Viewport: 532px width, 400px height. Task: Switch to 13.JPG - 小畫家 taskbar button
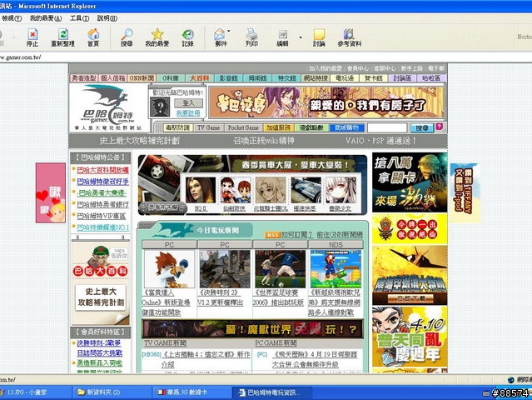tap(36, 392)
